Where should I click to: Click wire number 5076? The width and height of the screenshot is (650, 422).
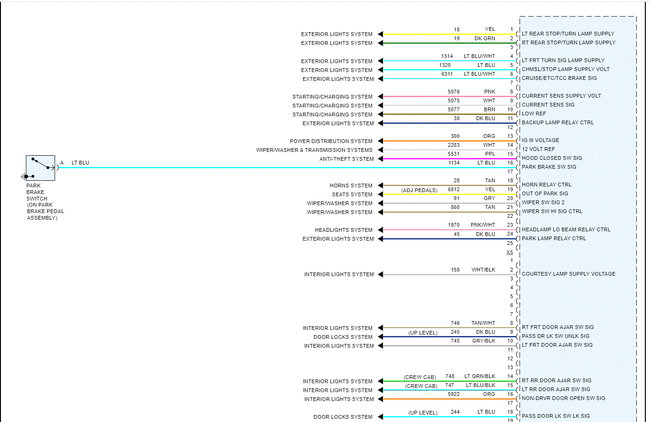tap(454, 92)
